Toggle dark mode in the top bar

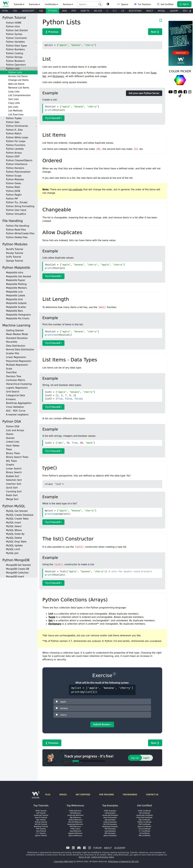(108, 4)
